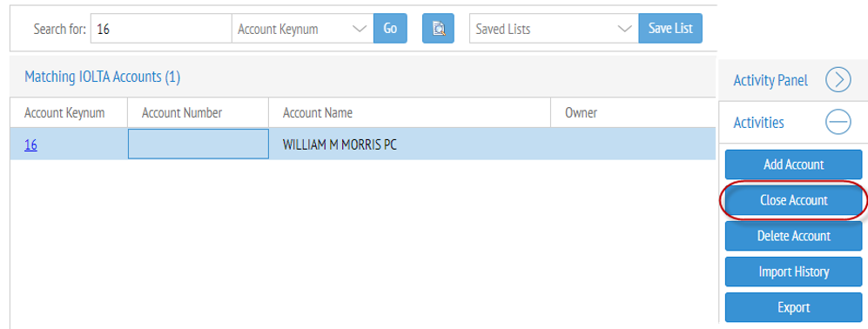Image resolution: width=868 pixels, height=329 pixels.
Task: Select the empty Account Number cell of row 16
Action: 198,144
